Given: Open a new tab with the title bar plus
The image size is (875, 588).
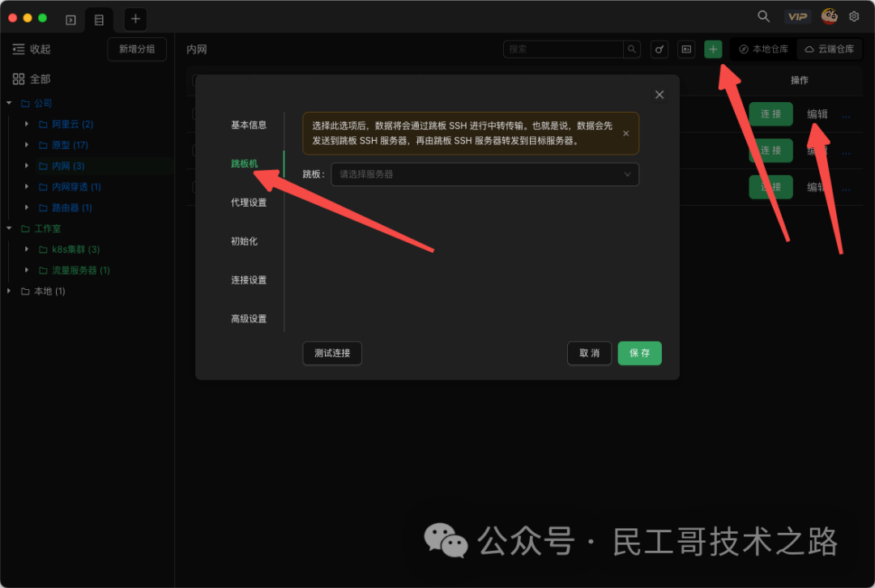Looking at the screenshot, I should pos(134,19).
